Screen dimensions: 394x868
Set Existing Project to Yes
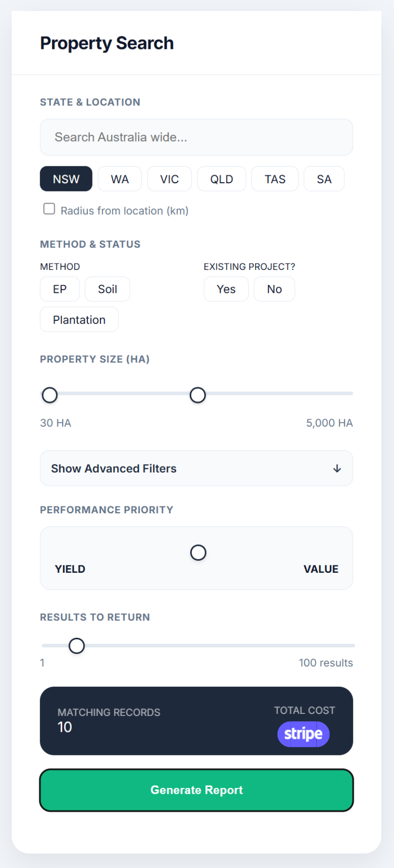point(226,289)
